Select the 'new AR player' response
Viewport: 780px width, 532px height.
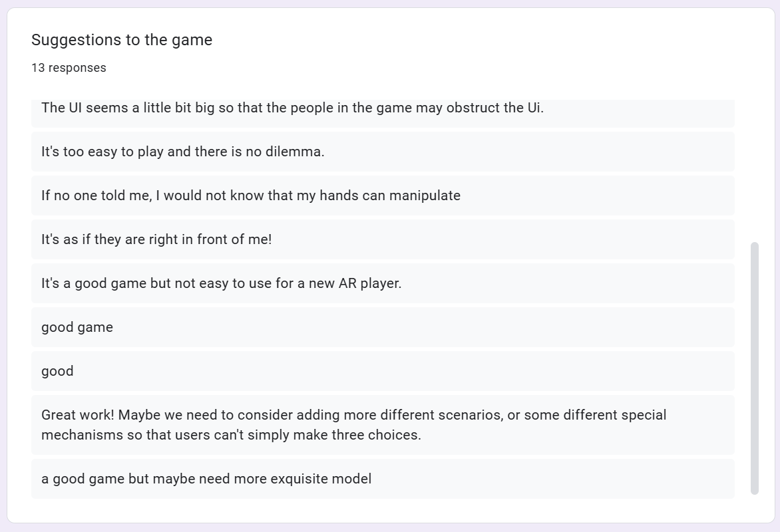coord(383,283)
